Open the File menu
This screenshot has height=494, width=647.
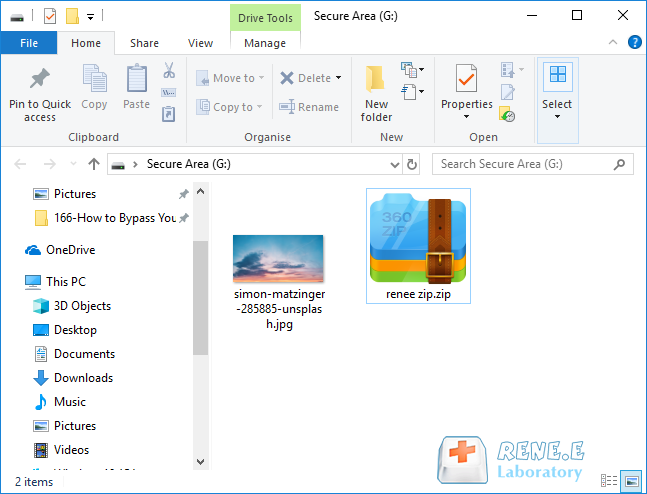(x=29, y=43)
